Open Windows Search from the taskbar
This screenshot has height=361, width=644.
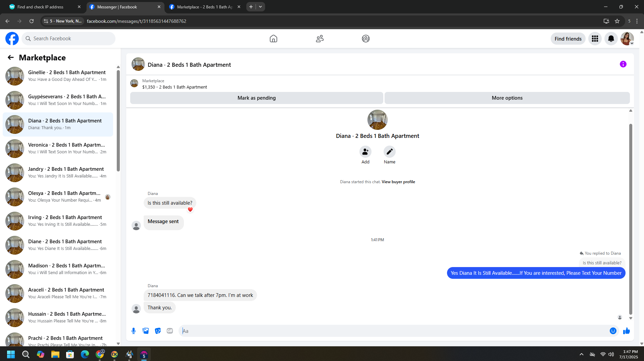pyautogui.click(x=26, y=354)
